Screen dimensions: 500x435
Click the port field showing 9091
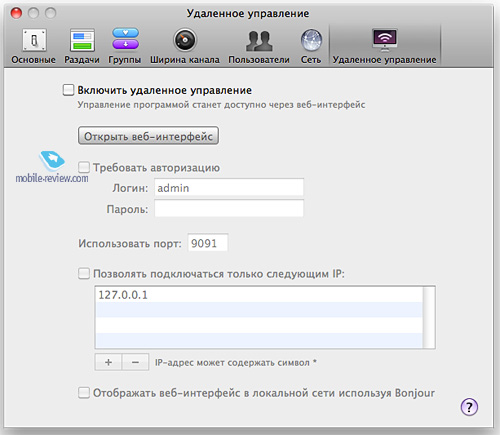click(208, 243)
